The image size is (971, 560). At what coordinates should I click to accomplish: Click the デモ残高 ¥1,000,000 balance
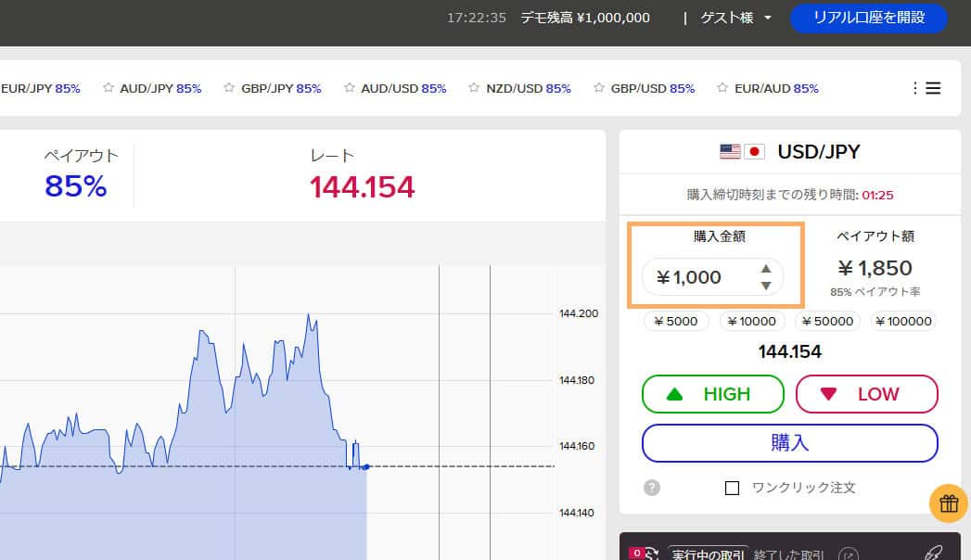coord(585,18)
